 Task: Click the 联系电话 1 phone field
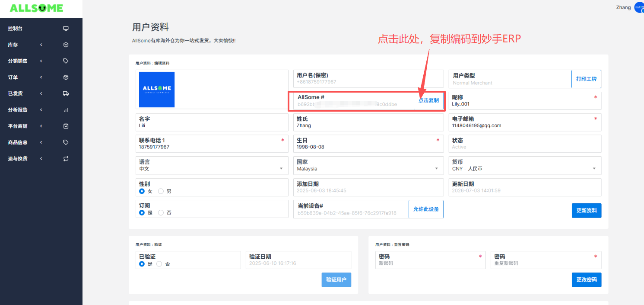(212, 144)
